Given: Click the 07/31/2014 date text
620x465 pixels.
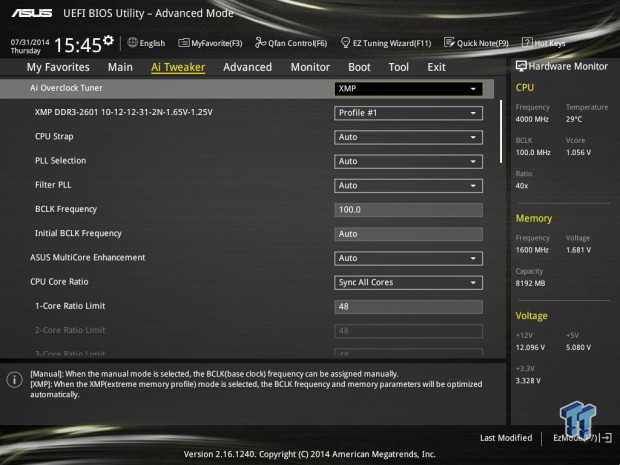Looking at the screenshot, I should tap(30, 42).
